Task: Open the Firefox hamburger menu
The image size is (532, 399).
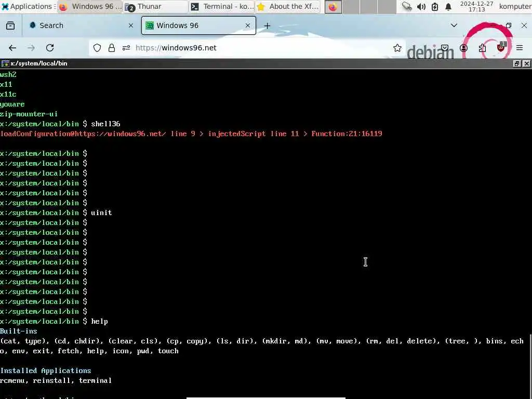Action: pyautogui.click(x=520, y=48)
